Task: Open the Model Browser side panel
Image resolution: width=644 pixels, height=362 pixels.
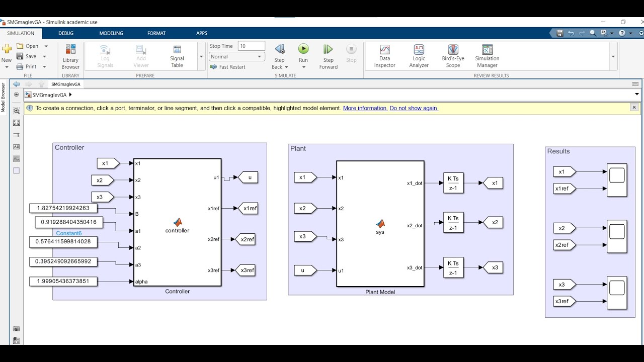Action: (x=3, y=98)
